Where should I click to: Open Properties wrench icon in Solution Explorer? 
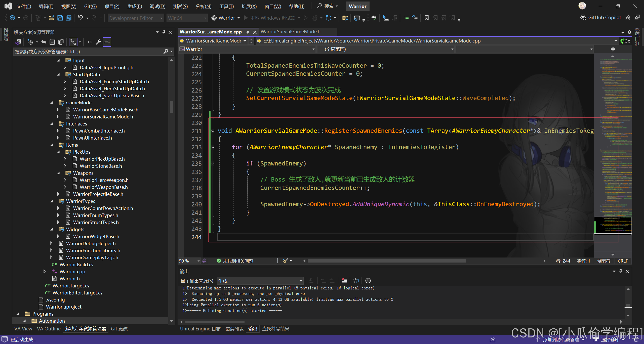(x=98, y=42)
